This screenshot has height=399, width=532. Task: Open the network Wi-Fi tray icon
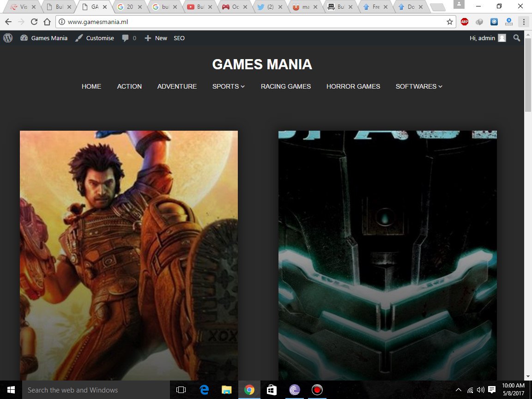point(470,390)
